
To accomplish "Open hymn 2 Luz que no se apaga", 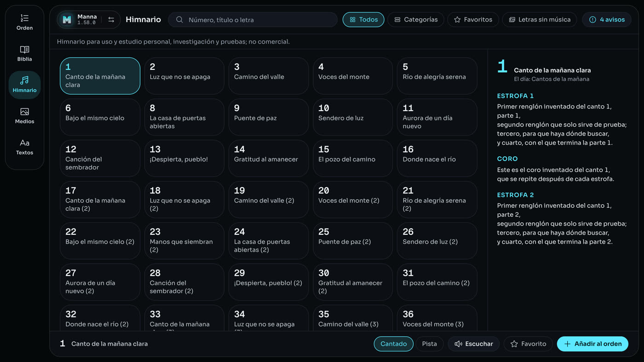I will 184,76.
